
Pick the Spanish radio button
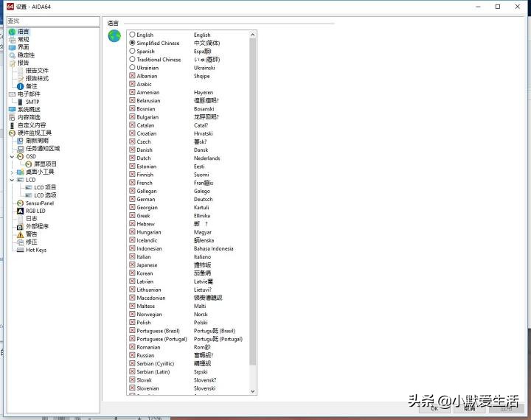click(x=133, y=51)
